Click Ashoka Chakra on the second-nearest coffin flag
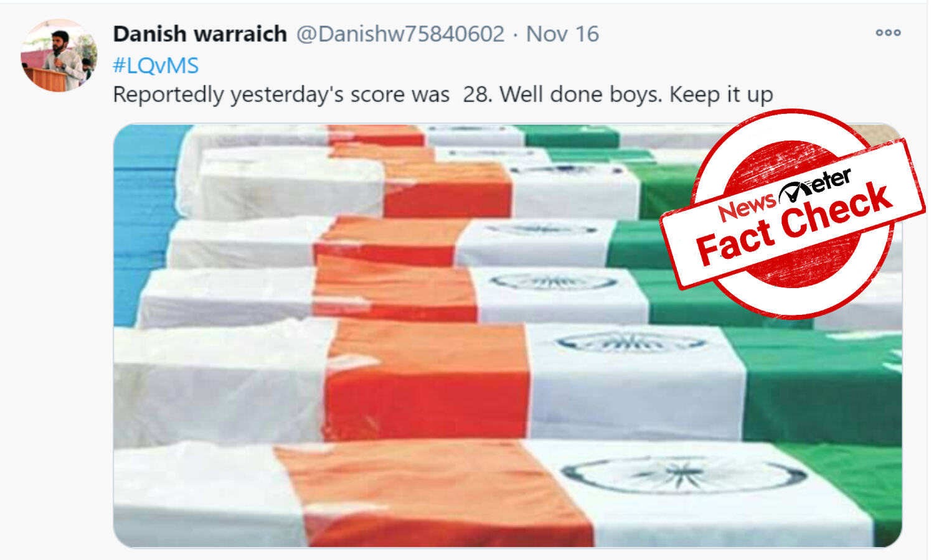Viewport: 934px width, 560px height. click(630, 343)
